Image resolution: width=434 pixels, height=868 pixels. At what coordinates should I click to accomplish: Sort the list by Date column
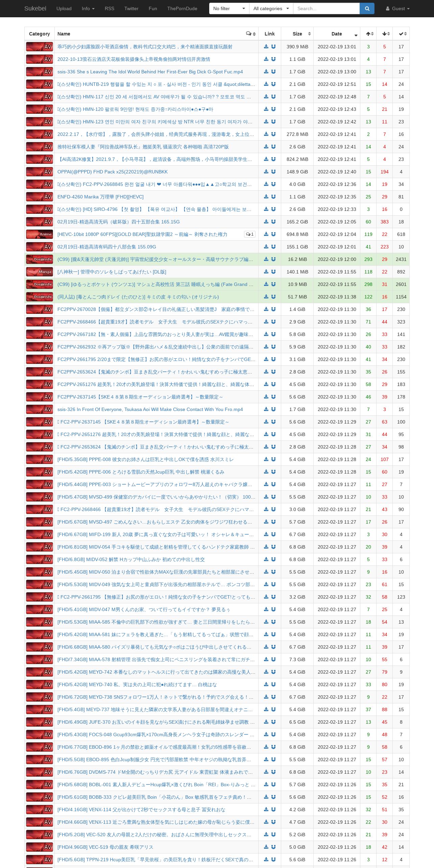point(337,34)
